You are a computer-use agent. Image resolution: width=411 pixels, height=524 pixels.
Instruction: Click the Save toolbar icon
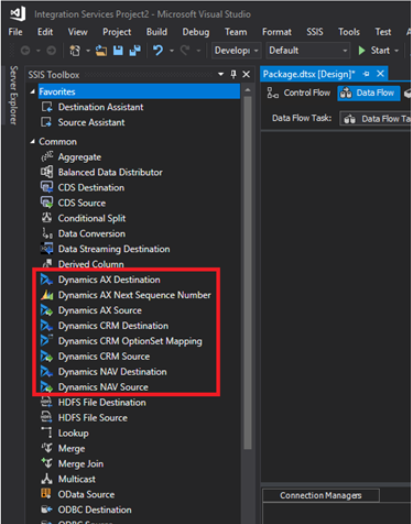[118, 50]
